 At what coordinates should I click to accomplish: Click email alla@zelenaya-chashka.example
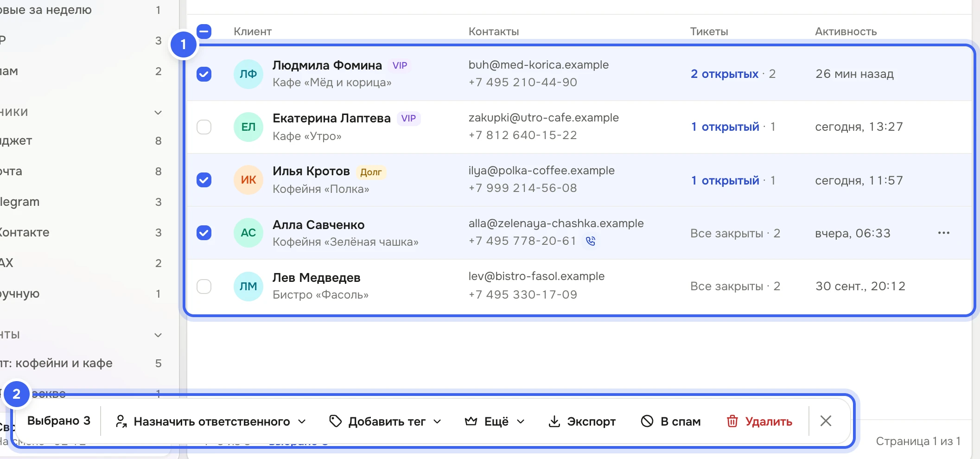[x=556, y=223]
